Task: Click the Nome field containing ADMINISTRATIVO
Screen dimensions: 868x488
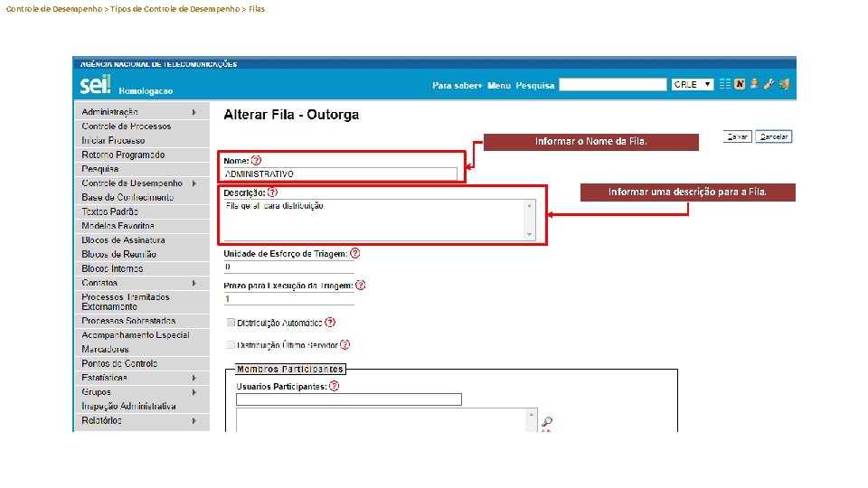Action: click(x=341, y=174)
